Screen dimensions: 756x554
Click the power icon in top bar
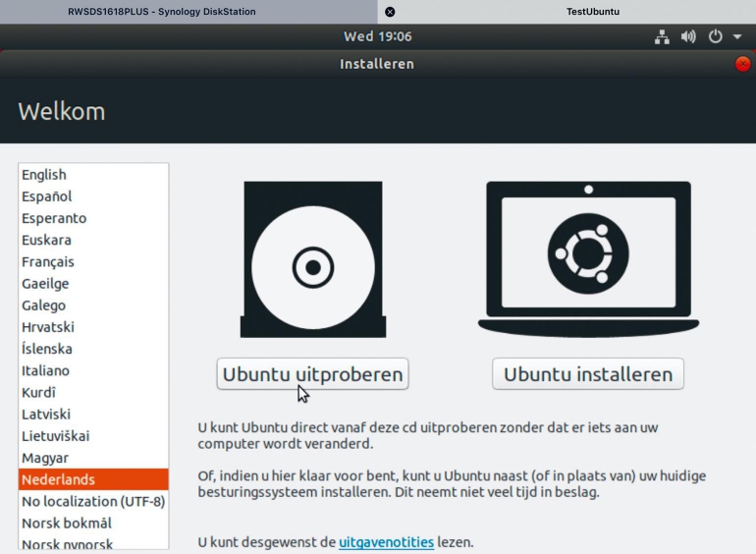pos(715,37)
